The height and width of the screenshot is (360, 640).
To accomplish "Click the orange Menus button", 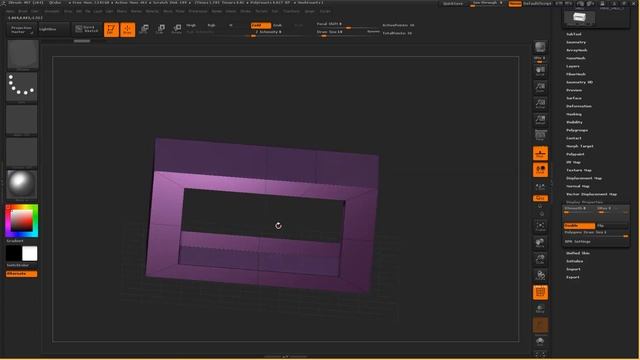I will coord(515,4).
